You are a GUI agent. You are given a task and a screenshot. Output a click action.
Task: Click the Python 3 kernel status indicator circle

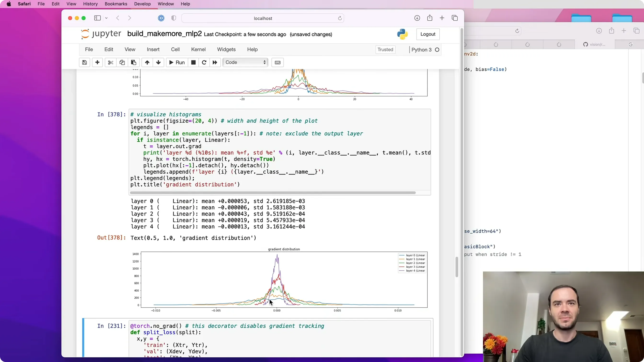(x=437, y=50)
